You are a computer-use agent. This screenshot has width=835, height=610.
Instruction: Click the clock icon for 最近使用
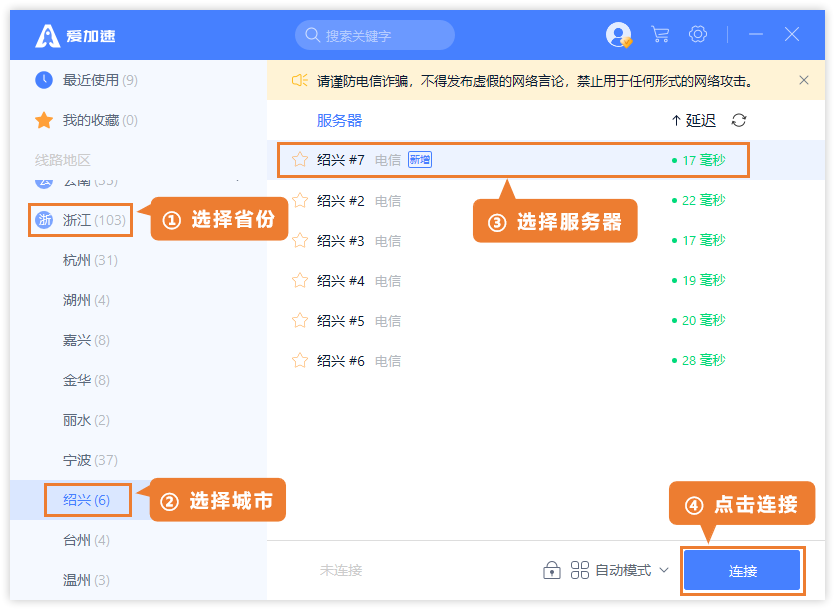(x=44, y=80)
